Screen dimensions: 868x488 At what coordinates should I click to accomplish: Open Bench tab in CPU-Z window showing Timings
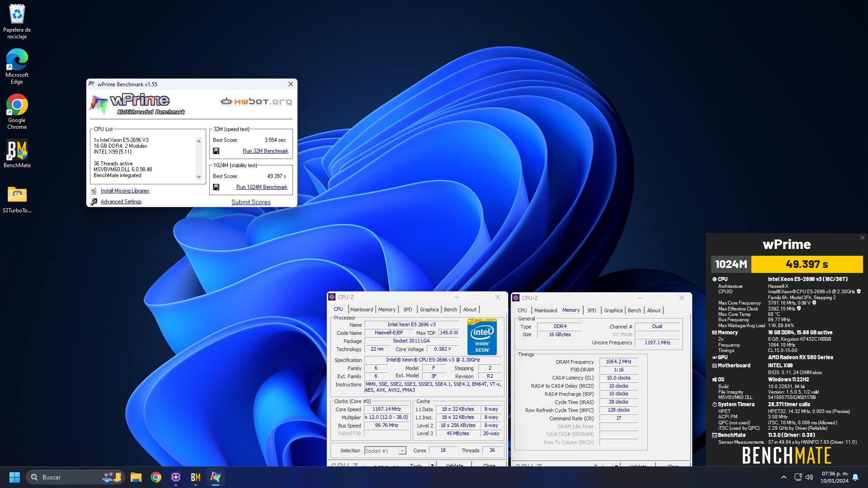[x=635, y=310]
